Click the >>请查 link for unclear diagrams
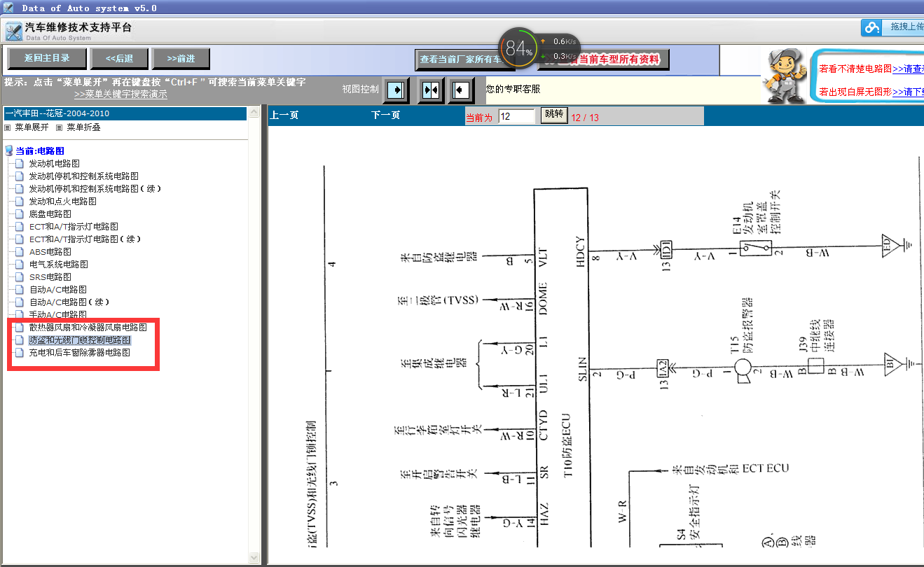Viewport: 924px width, 567px height. tap(908, 69)
